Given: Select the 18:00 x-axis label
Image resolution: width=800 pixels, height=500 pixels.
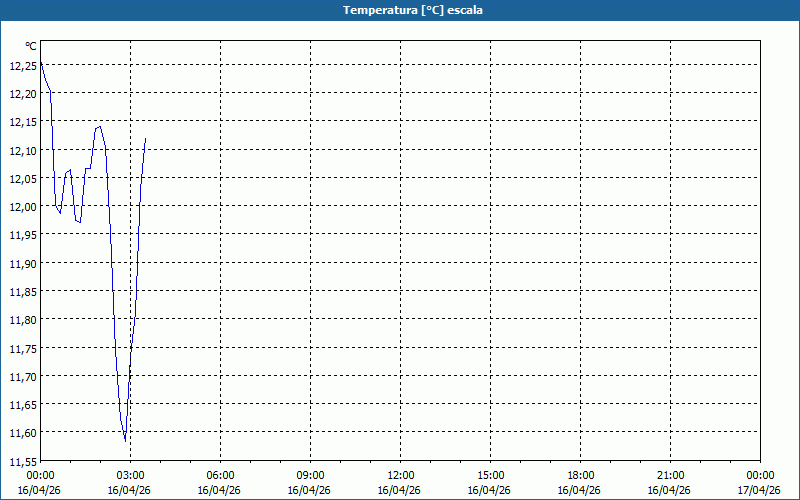Looking at the screenshot, I should [580, 476].
